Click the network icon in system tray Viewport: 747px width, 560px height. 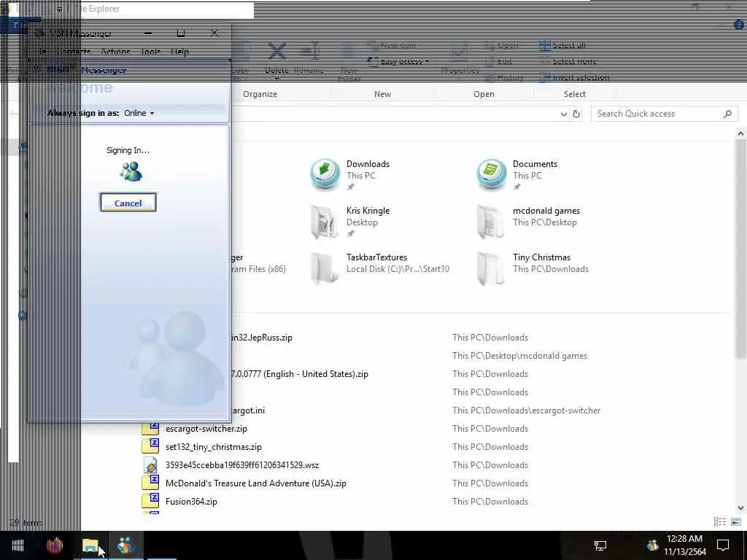coord(600,545)
